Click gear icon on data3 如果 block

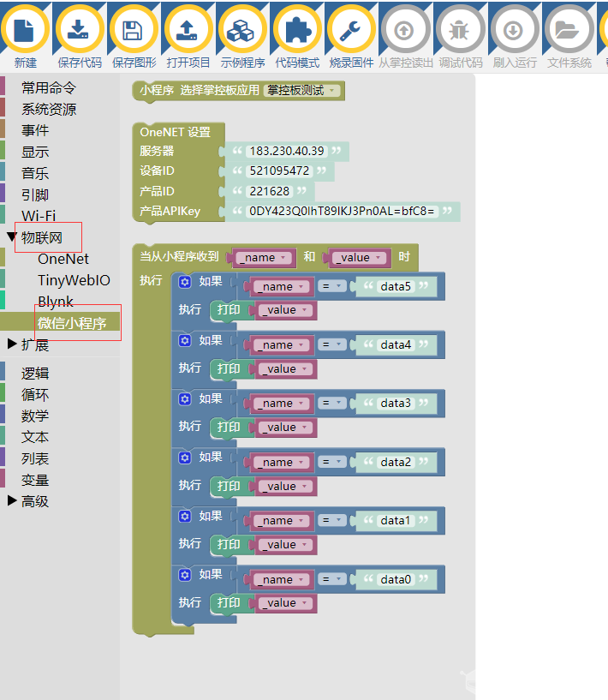click(x=185, y=399)
